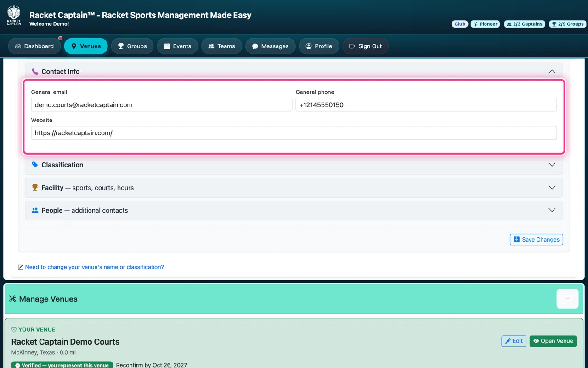Go to the Events tab
588x368 pixels.
coord(177,46)
